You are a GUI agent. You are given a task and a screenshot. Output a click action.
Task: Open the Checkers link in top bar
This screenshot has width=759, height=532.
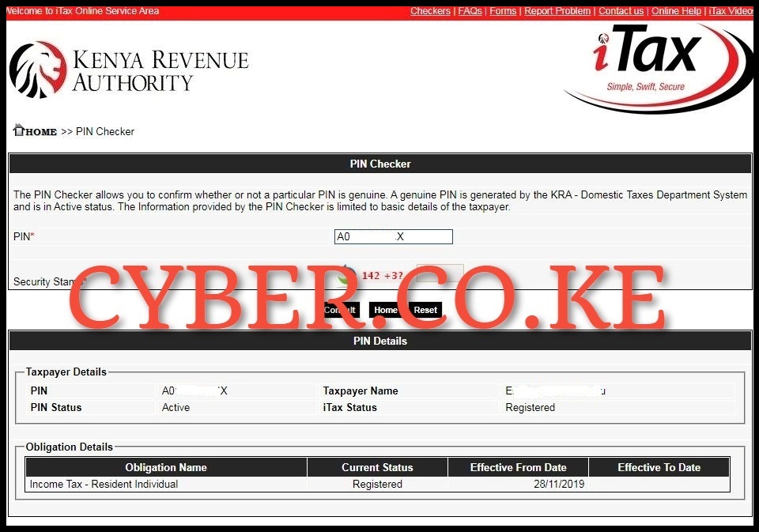pyautogui.click(x=430, y=10)
